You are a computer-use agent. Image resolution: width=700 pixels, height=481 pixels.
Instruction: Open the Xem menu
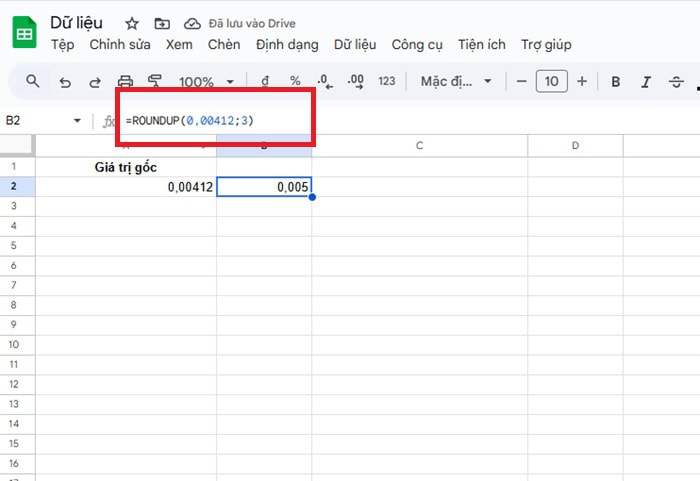click(x=179, y=45)
